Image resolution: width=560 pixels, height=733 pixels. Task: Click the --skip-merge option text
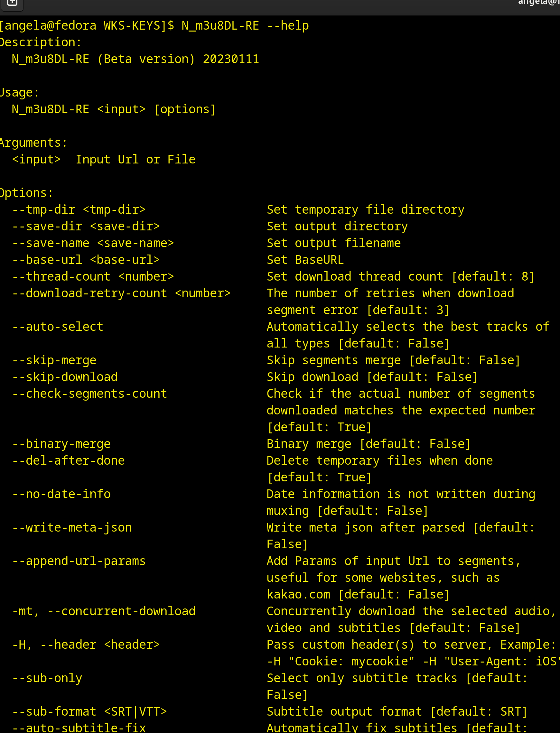click(54, 360)
